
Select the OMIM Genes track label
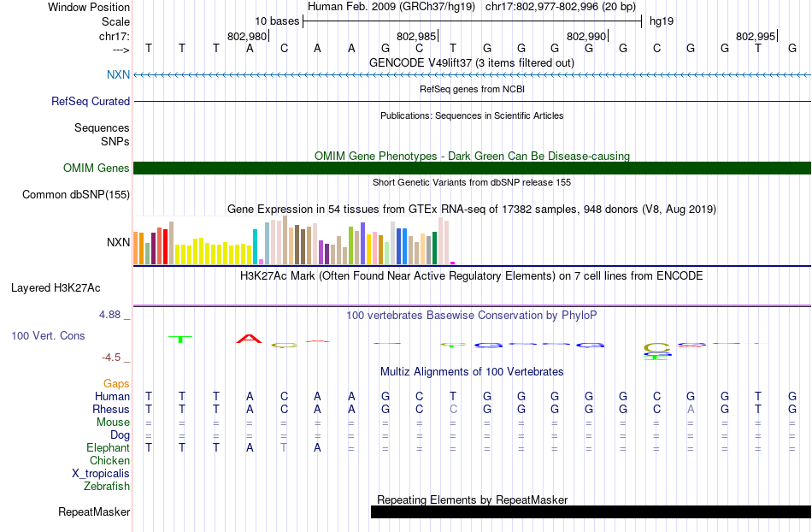97,168
